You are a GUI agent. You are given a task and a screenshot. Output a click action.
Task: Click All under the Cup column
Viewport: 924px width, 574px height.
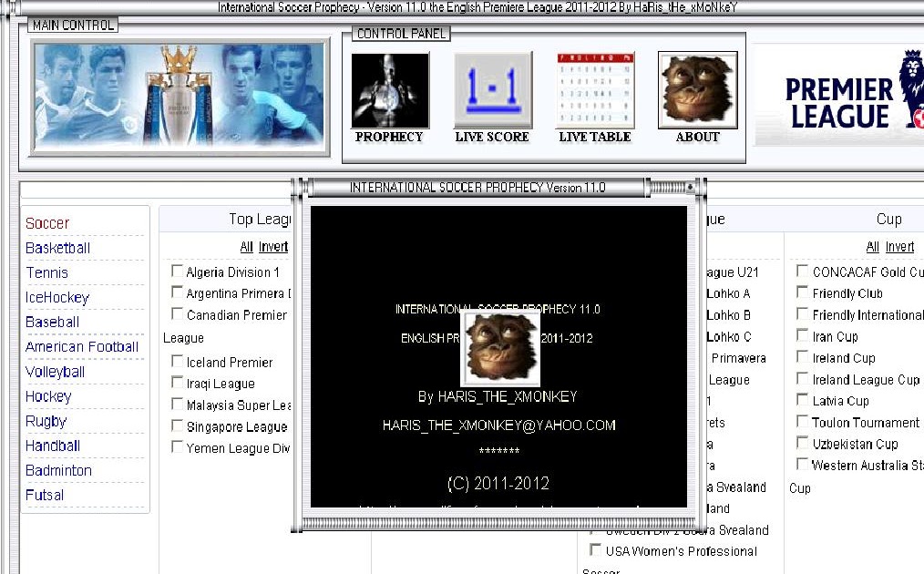[873, 247]
